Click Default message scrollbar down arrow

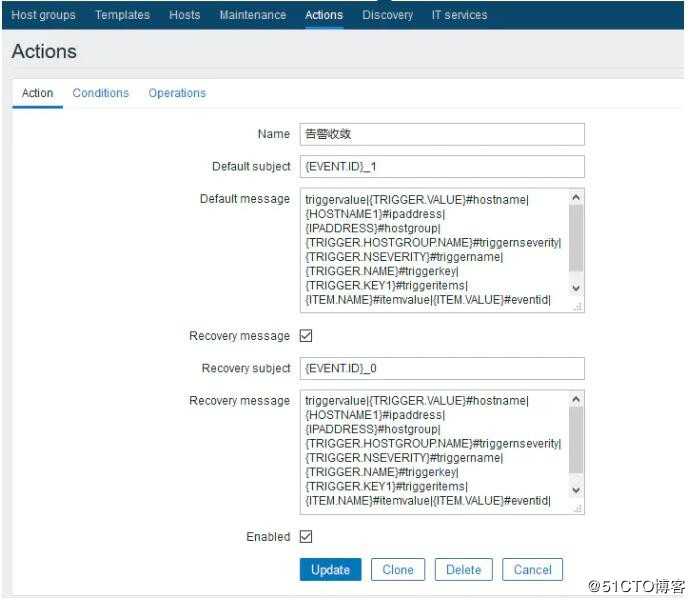[x=576, y=288]
